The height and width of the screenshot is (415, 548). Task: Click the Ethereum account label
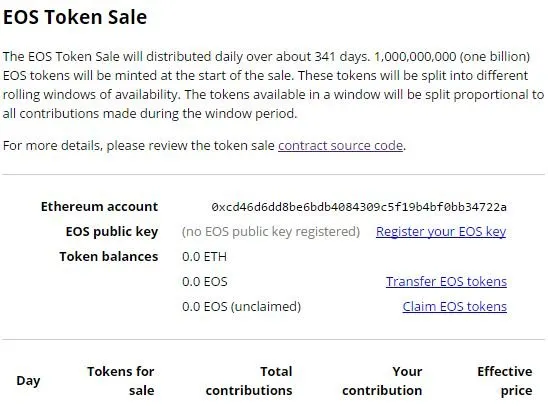tap(100, 207)
